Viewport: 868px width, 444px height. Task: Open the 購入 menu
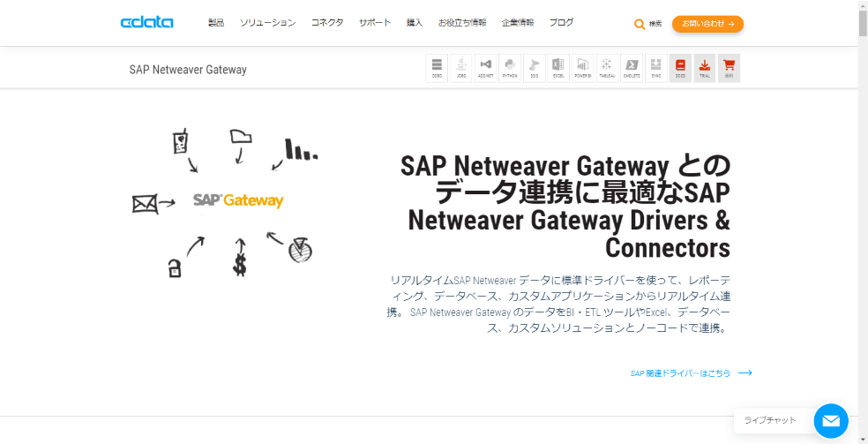pos(414,23)
